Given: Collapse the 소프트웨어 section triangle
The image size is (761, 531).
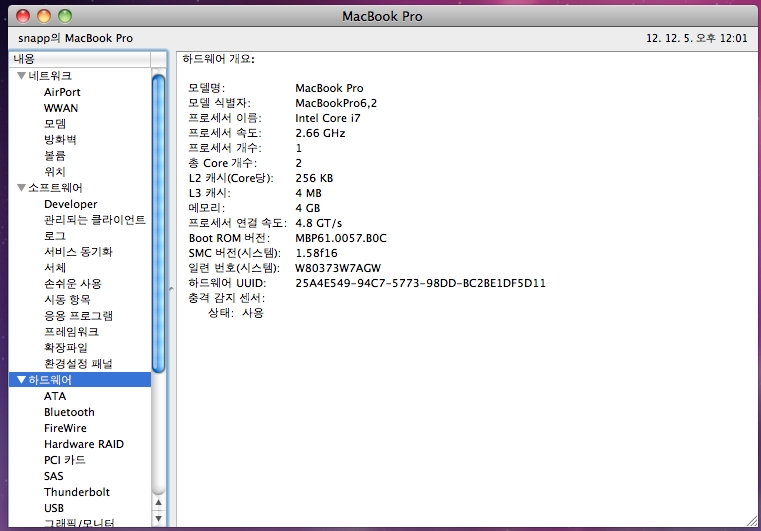Looking at the screenshot, I should tap(21, 188).
